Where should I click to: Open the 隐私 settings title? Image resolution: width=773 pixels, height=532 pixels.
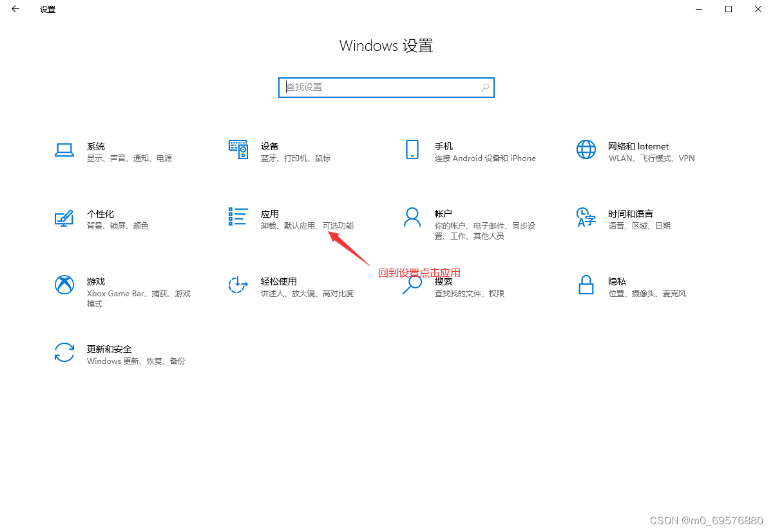click(617, 281)
